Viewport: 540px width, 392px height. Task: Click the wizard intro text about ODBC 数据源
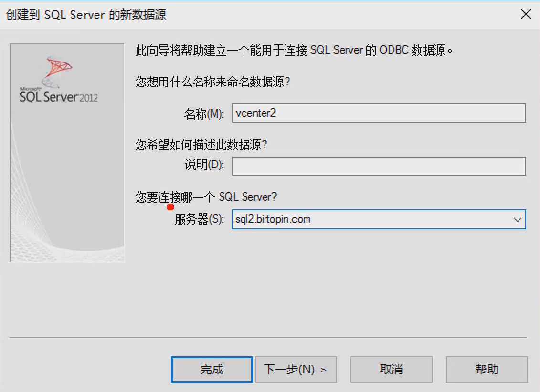click(294, 50)
